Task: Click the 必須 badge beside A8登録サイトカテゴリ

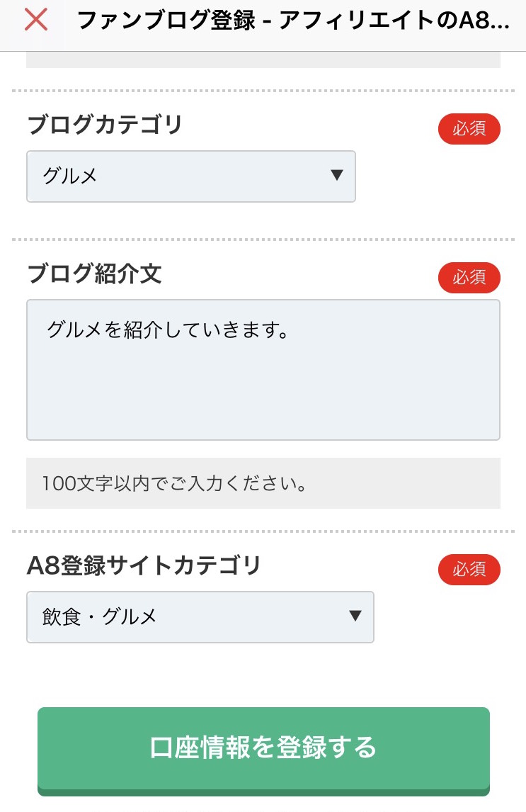Action: pyautogui.click(x=469, y=570)
